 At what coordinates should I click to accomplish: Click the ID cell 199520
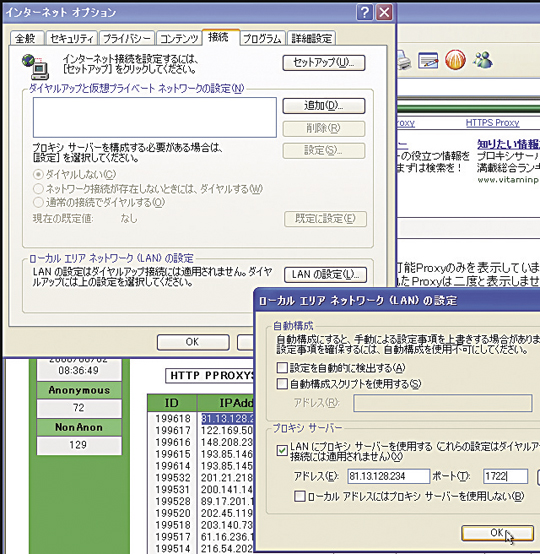(173, 513)
